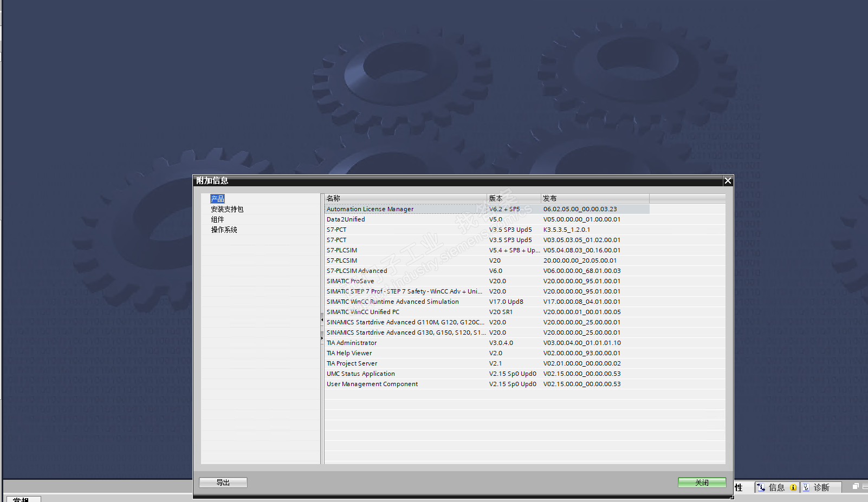This screenshot has height=502, width=868.
Task: Click the version V6.0 cell
Action: point(496,271)
